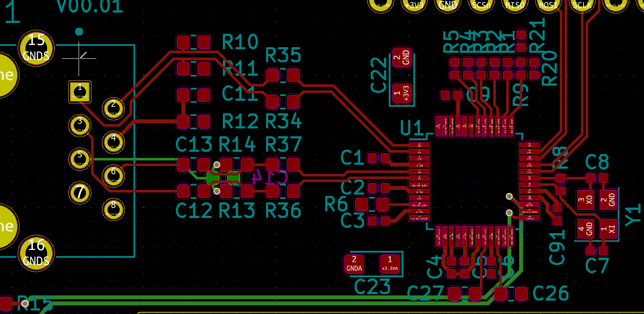Click the C13 reference label
Viewport: 644px width, 314px height.
(194, 145)
